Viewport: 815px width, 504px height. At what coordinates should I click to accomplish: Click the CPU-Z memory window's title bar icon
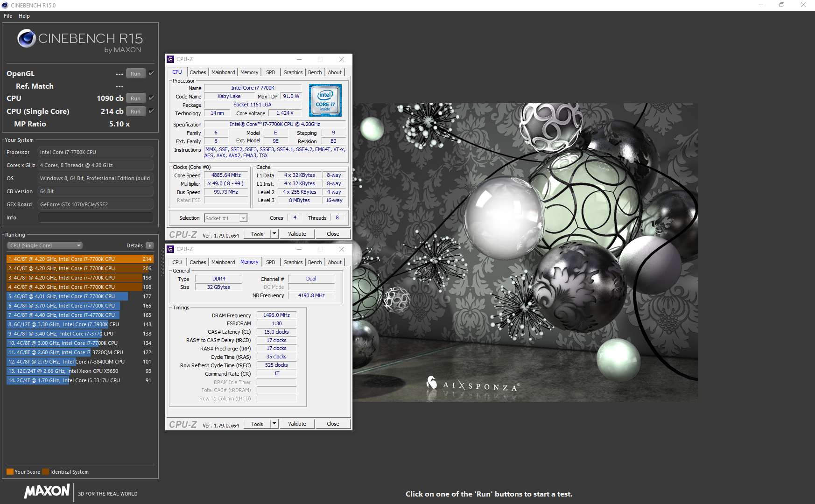tap(170, 249)
